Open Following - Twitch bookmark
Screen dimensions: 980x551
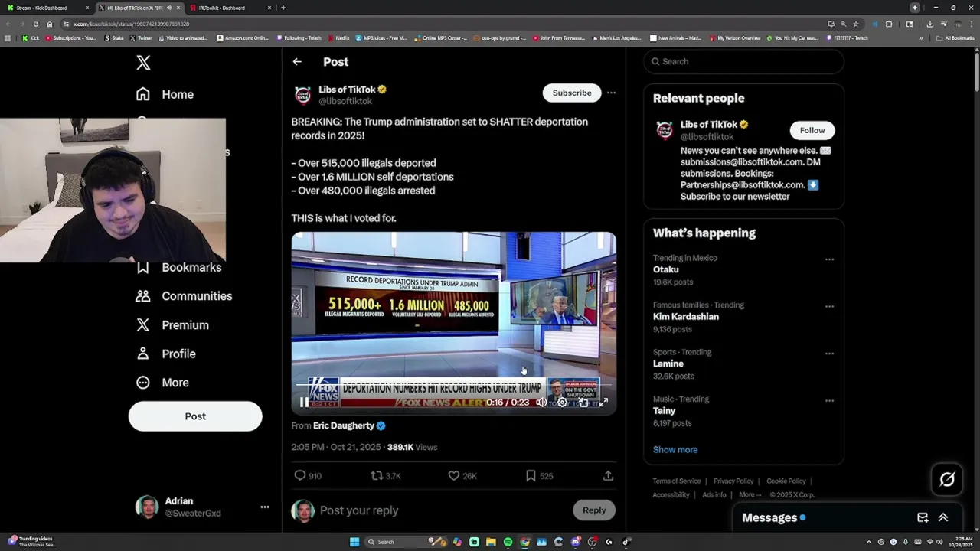(299, 37)
